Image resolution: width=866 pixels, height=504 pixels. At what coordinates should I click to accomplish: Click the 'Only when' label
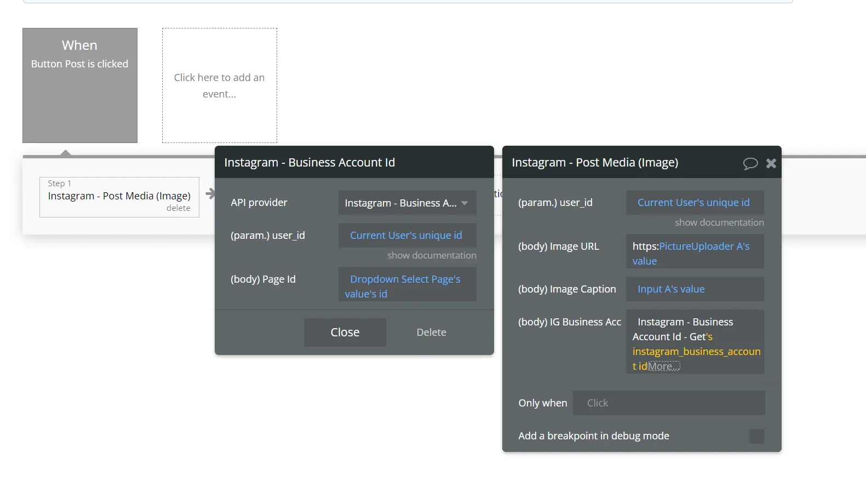(543, 403)
